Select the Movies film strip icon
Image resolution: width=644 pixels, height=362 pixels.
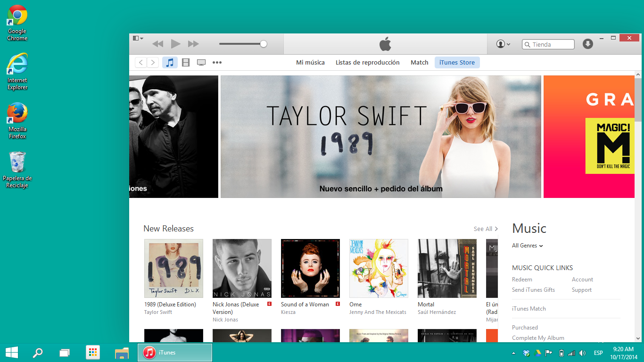tap(186, 62)
